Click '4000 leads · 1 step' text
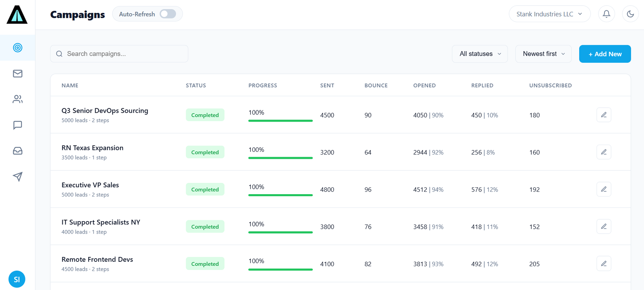Screen dimensions: 644x290 [x=84, y=232]
